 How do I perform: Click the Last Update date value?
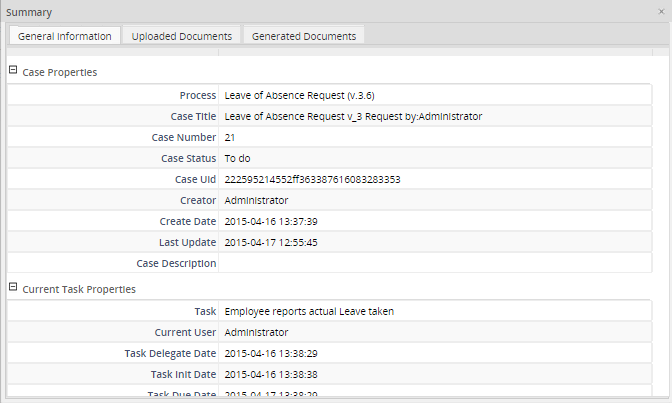271,242
